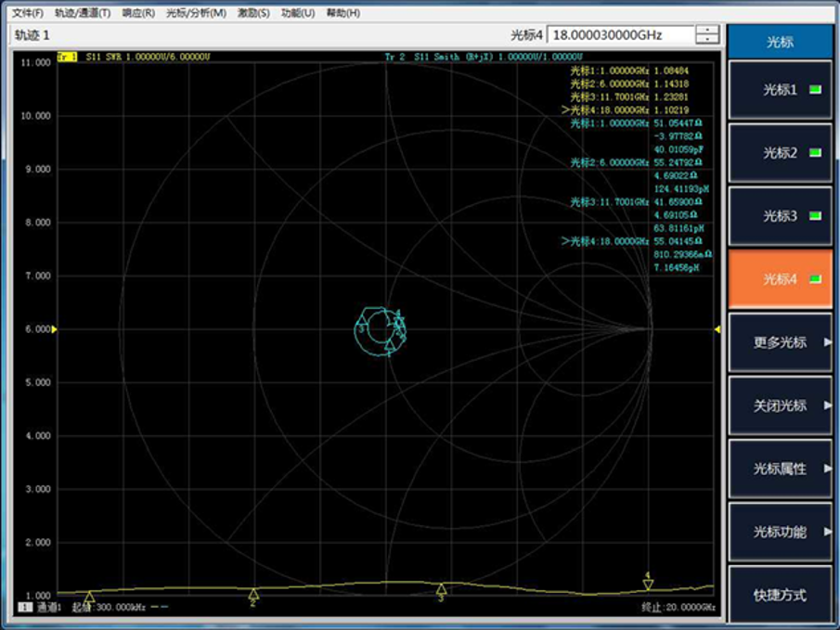Expand the 光标属性 submenu
This screenshot has width=840, height=630.
point(780,469)
